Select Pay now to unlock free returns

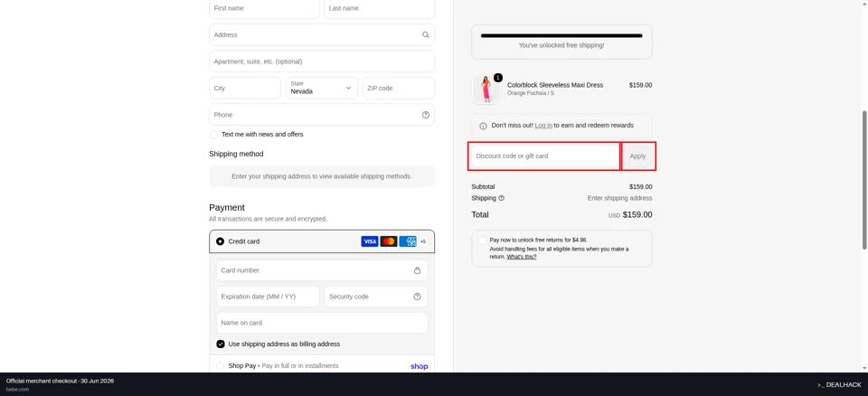(483, 240)
